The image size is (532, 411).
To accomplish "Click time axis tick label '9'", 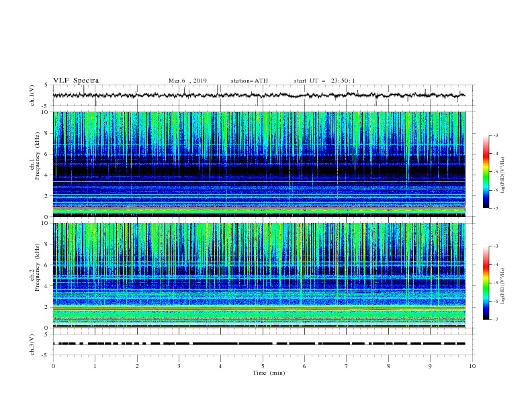I will [x=430, y=366].
